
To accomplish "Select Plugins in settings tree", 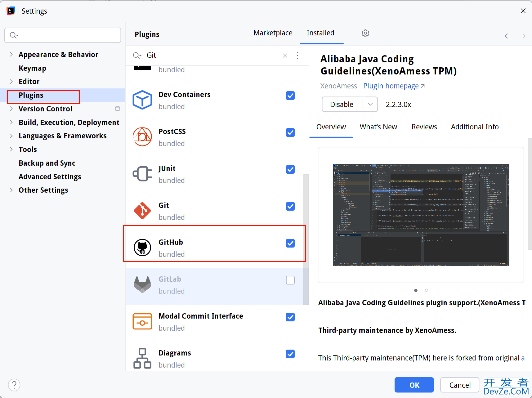I will click(31, 95).
